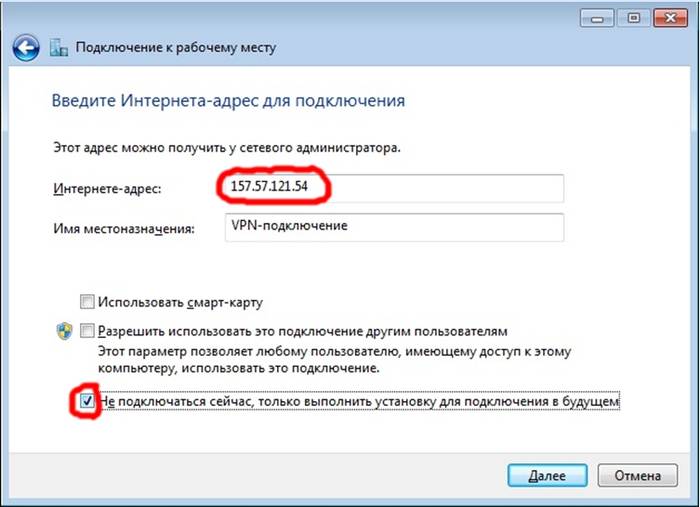Click the description Этот параметр позволяет любому пользователю
The image size is (700, 507).
pos(334,360)
